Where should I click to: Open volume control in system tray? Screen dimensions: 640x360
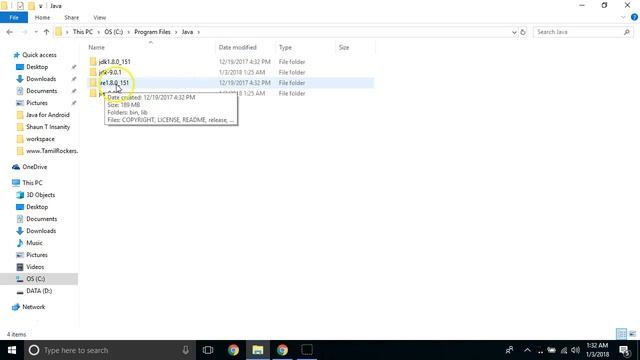pos(576,350)
